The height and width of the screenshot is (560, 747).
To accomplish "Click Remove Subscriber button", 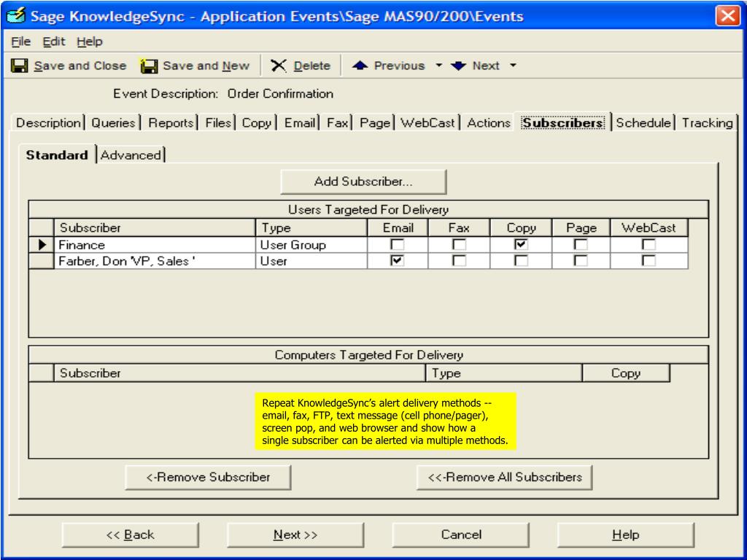I will pyautogui.click(x=208, y=477).
